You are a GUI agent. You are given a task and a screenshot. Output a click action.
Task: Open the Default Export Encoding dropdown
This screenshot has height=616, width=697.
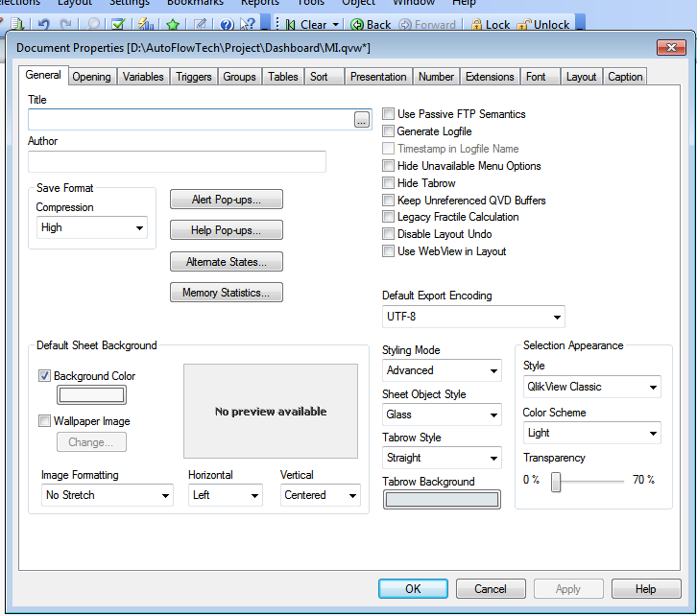[473, 317]
